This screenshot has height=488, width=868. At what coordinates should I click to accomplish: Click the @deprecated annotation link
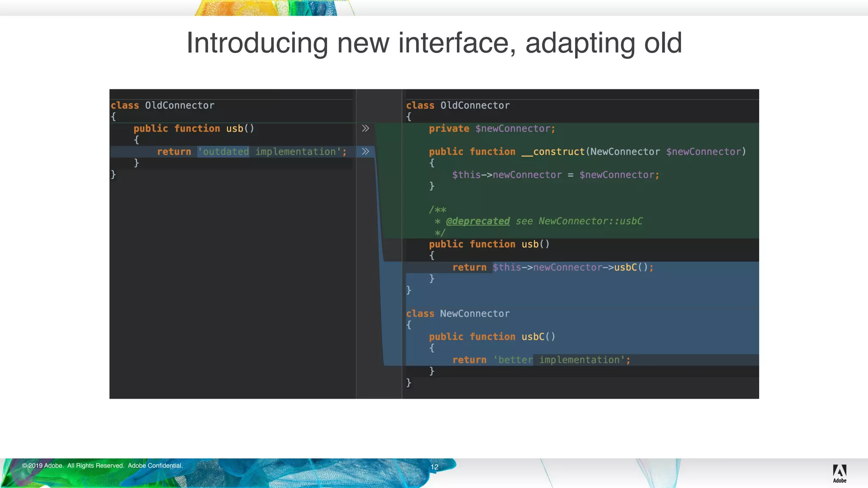click(478, 221)
